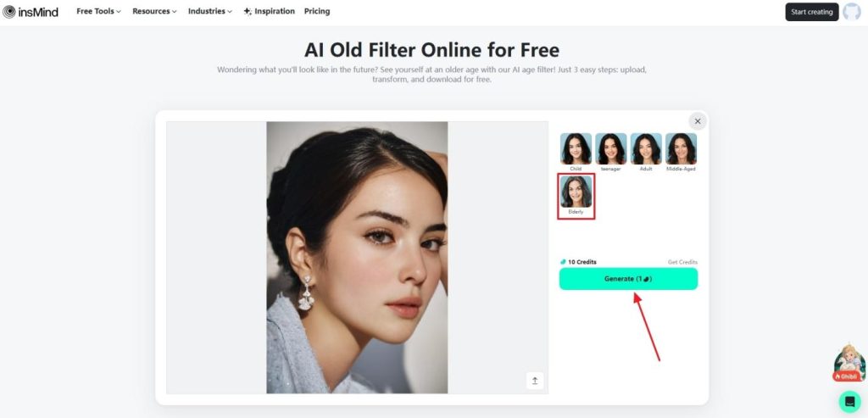This screenshot has height=418, width=868.
Task: Select the Child age filter thumbnail
Action: [576, 148]
